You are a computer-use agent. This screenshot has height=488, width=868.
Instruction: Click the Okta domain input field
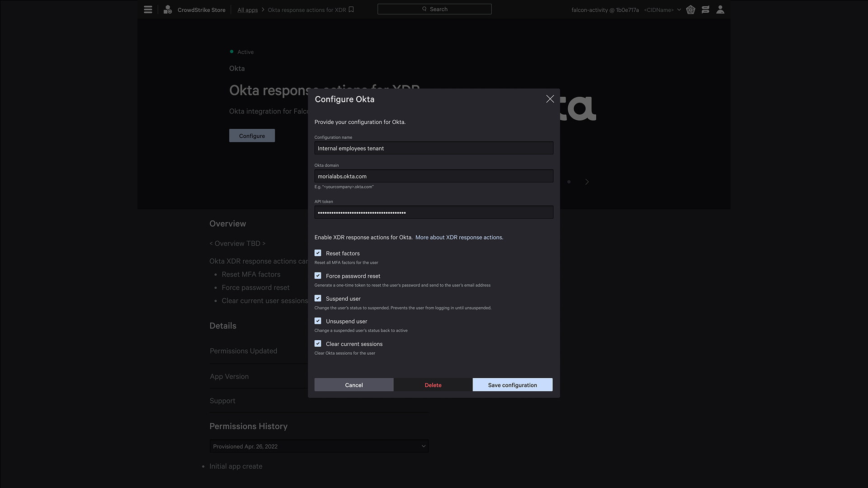(x=434, y=176)
